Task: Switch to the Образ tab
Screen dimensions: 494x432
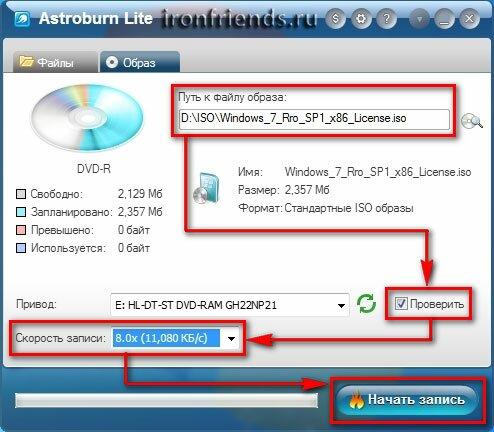Action: point(139,62)
